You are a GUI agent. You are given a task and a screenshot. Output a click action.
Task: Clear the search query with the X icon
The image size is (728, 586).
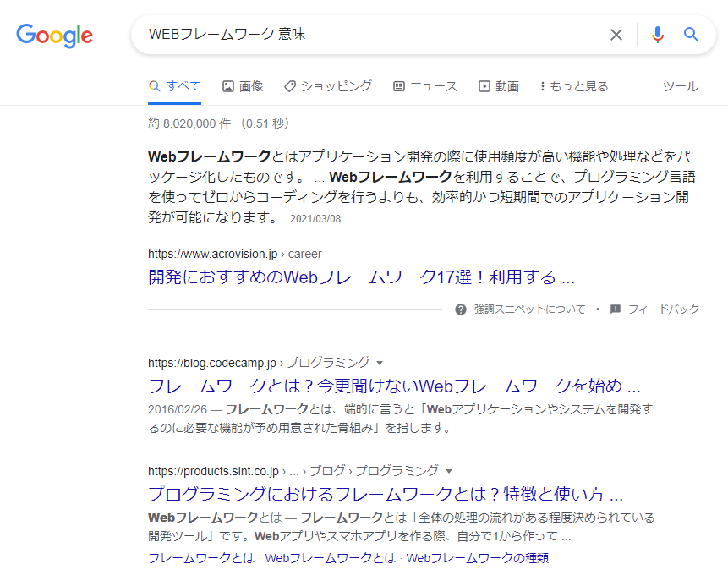click(x=616, y=35)
